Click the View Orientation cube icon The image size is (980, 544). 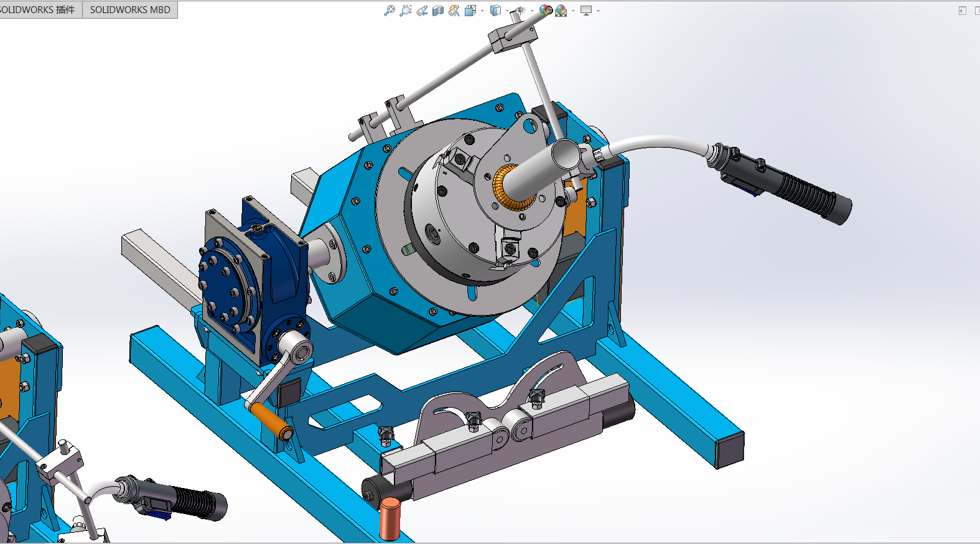(470, 11)
